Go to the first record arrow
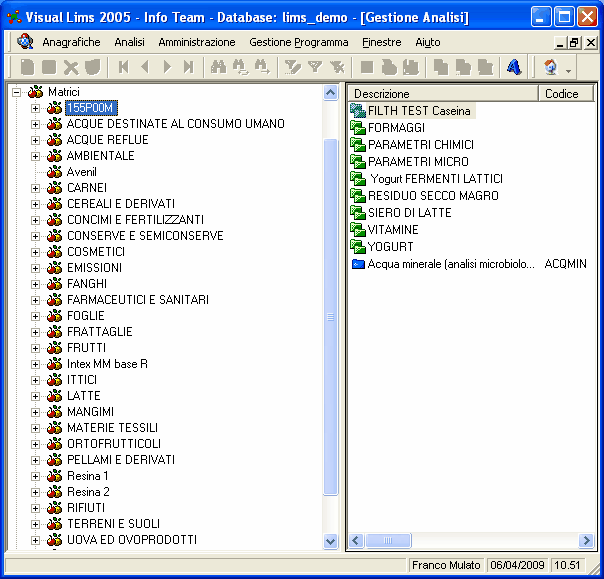 pos(124,67)
